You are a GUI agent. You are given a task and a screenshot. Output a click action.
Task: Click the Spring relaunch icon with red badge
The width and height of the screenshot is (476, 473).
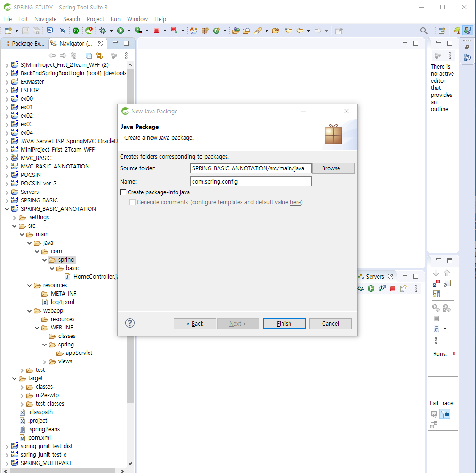coord(89,30)
